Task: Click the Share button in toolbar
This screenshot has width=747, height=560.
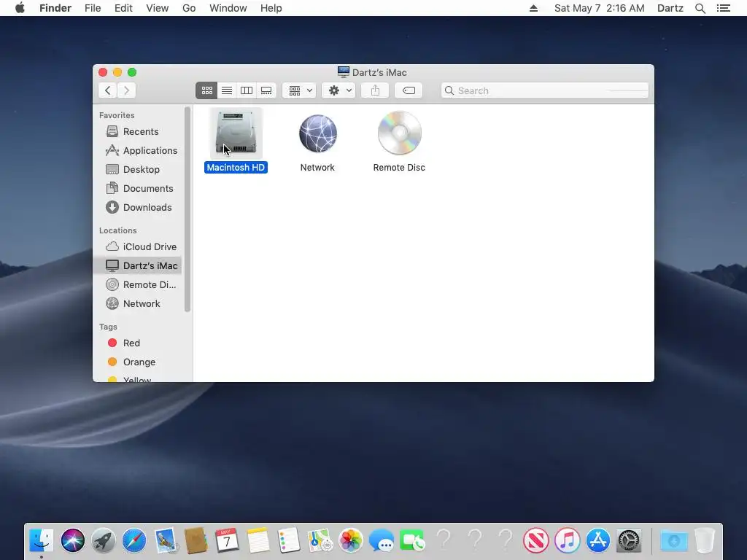Action: pos(376,90)
